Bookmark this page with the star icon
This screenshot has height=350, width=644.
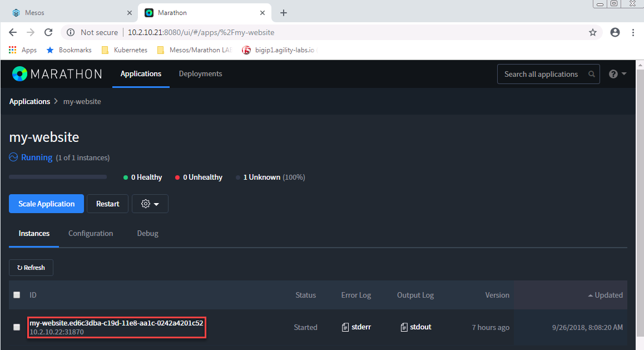(593, 32)
